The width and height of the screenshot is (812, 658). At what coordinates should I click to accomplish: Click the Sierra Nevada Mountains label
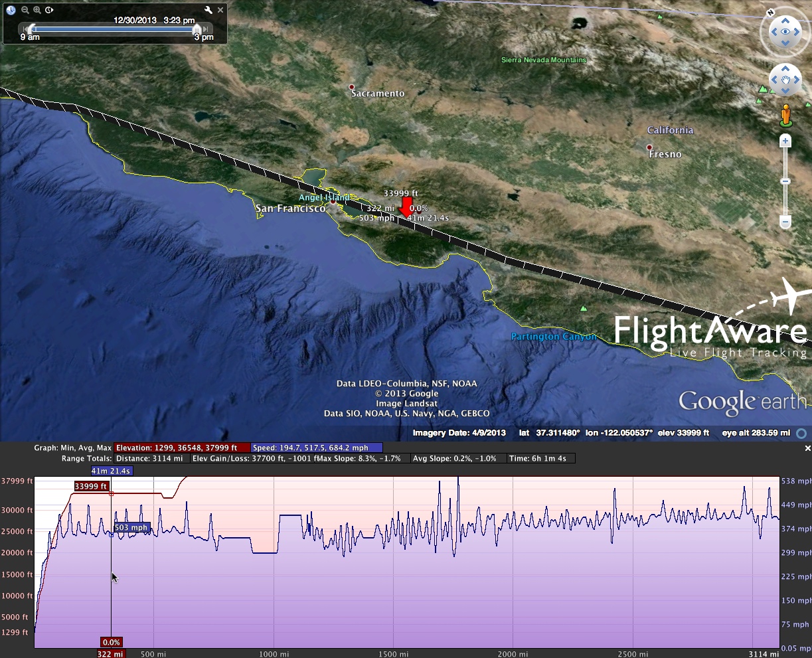tap(544, 60)
